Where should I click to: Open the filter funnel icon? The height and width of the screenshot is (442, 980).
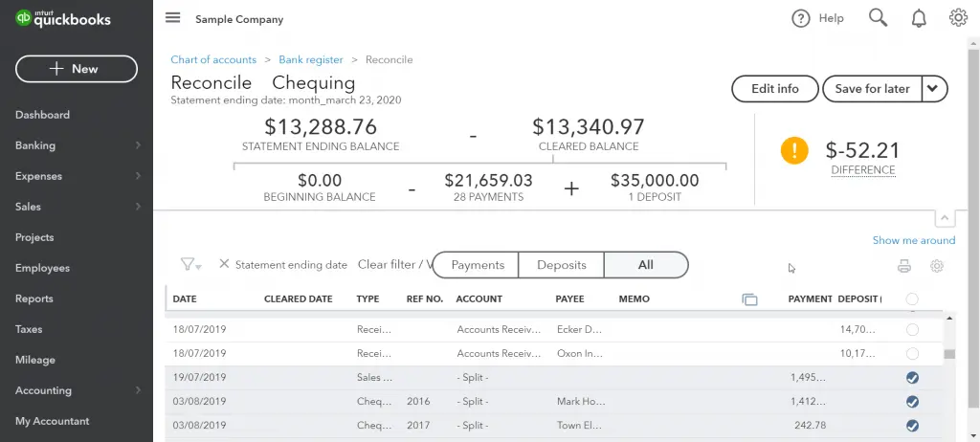pos(190,265)
